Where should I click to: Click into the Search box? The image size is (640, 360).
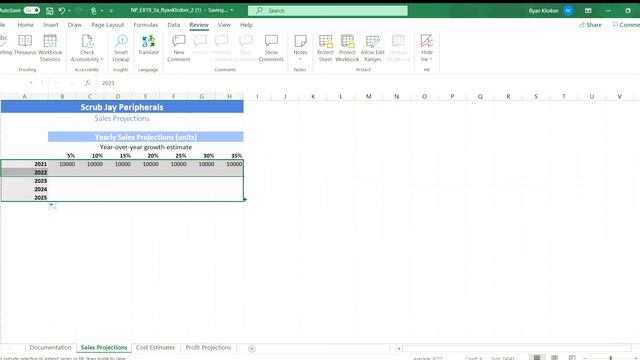click(328, 11)
